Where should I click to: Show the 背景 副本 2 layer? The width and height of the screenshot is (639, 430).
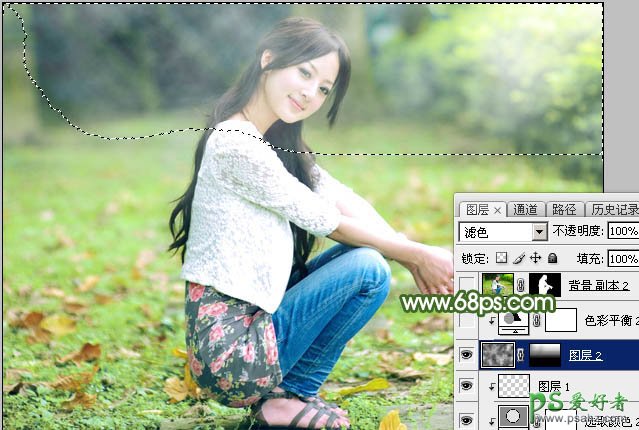467,287
